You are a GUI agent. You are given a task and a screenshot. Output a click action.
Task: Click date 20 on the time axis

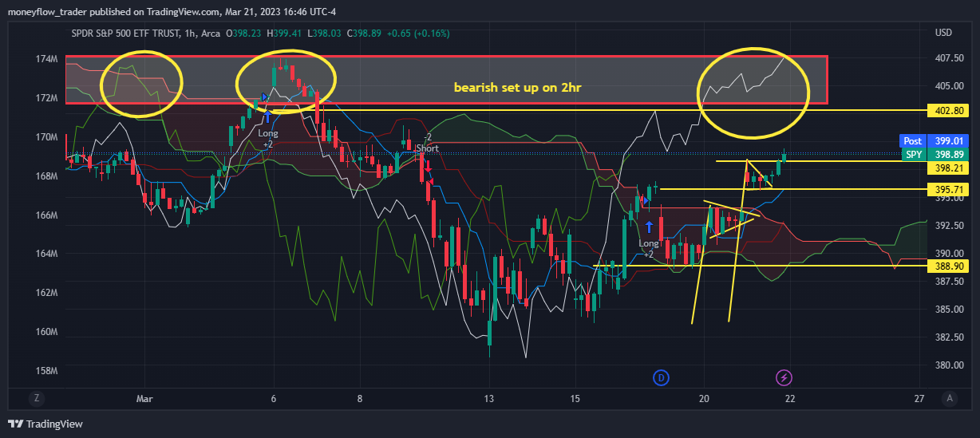click(704, 397)
